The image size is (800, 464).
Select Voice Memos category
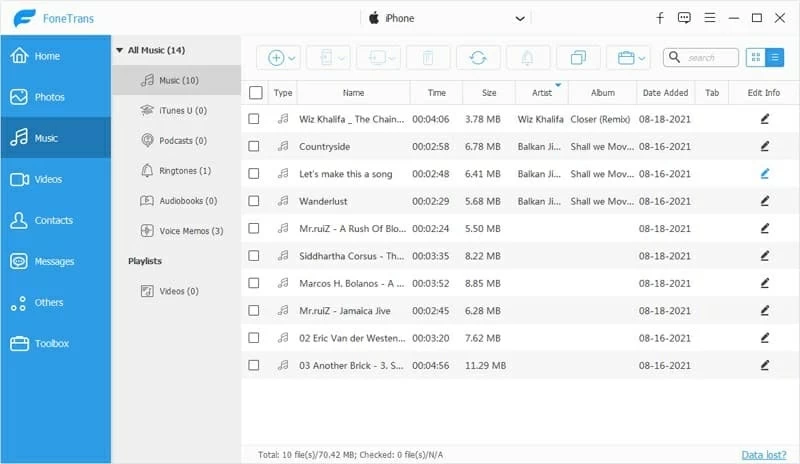point(190,231)
